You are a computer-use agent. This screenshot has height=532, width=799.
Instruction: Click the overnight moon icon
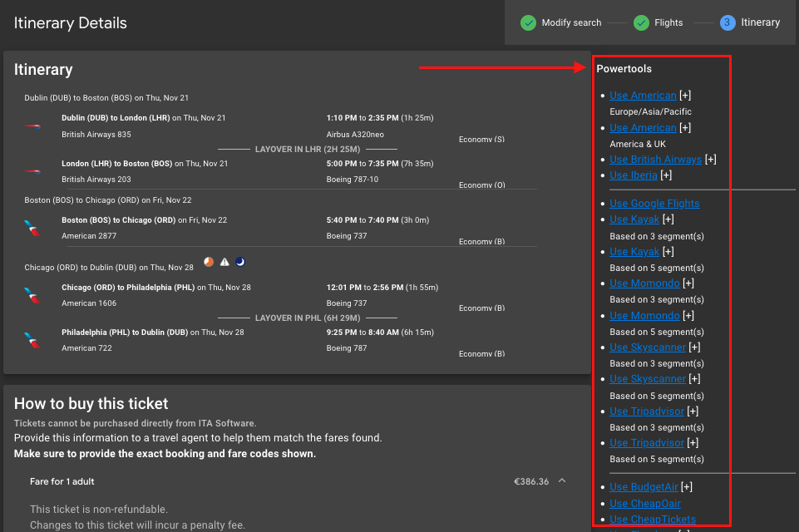pyautogui.click(x=240, y=262)
